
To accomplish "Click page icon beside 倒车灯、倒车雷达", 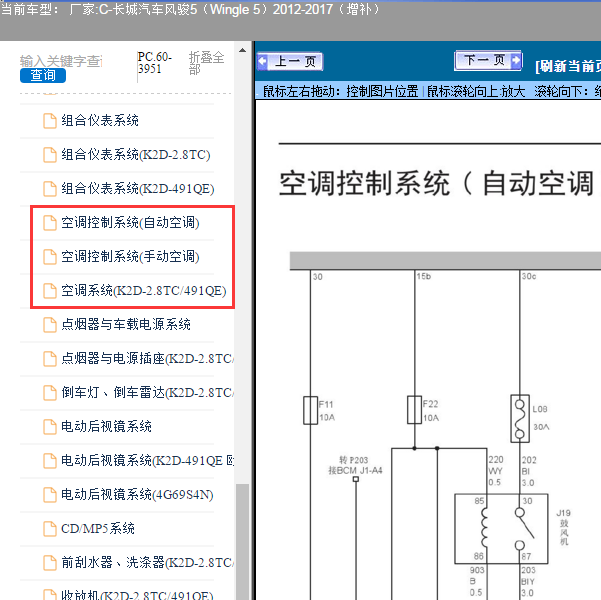I will (x=49, y=393).
